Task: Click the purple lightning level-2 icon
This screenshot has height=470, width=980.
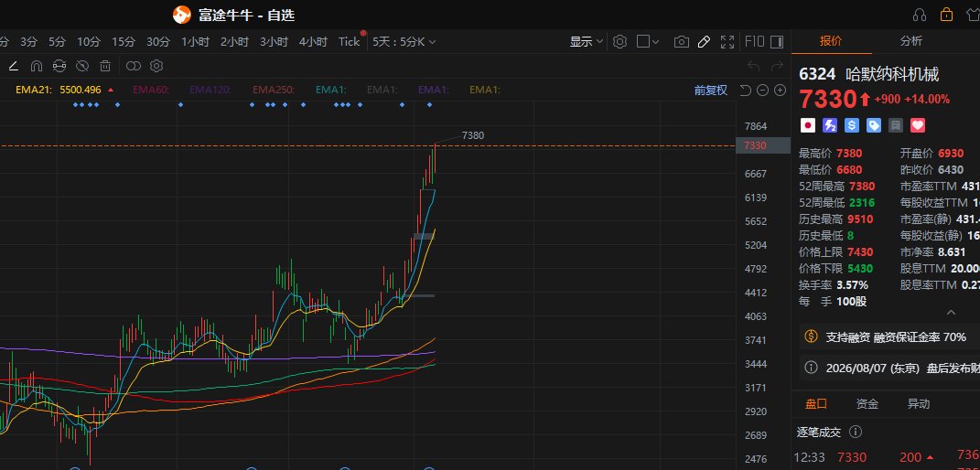Action: [829, 125]
